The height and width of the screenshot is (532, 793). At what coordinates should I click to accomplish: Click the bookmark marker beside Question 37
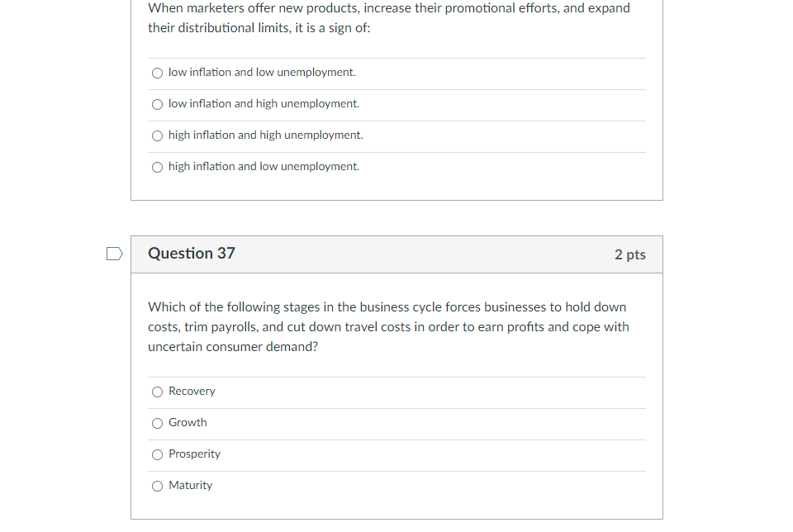pyautogui.click(x=113, y=254)
